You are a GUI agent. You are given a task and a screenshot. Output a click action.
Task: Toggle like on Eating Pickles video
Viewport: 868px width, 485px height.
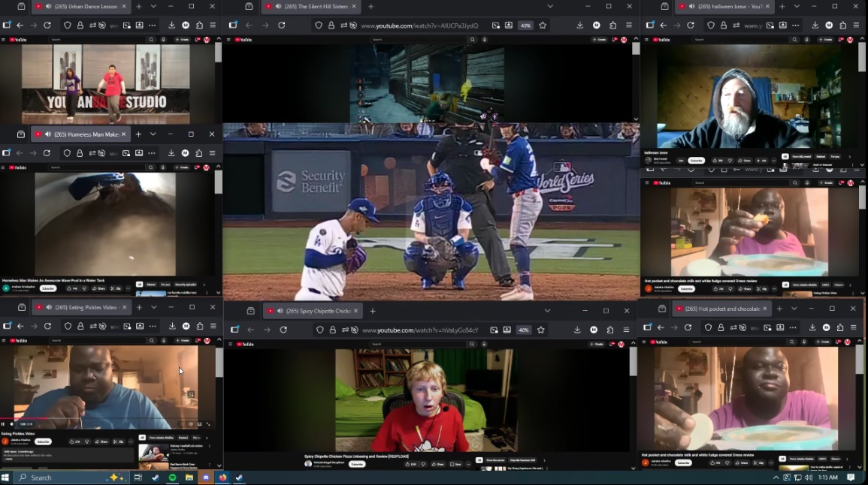point(74,442)
